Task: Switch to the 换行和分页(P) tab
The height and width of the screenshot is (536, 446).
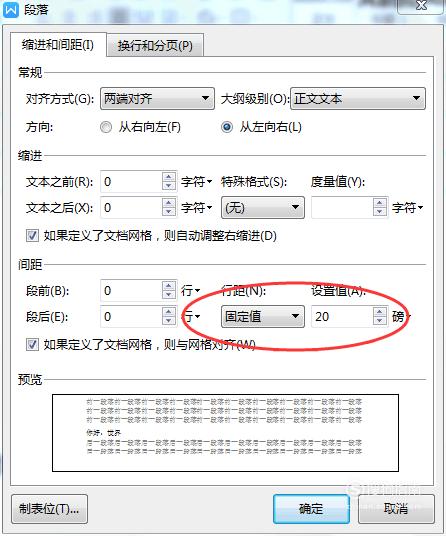Action: point(155,45)
